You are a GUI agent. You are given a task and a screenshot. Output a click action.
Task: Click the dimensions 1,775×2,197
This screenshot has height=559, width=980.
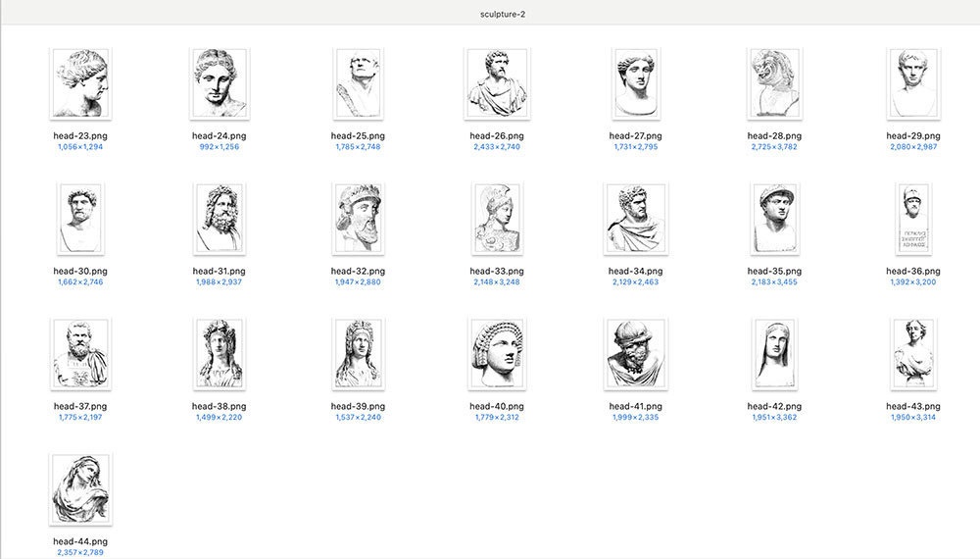80,417
